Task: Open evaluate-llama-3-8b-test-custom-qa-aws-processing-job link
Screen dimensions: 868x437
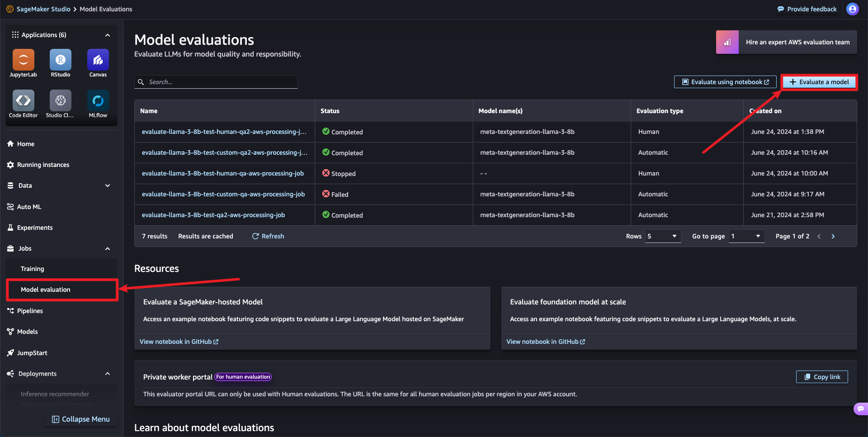Action: click(x=223, y=194)
